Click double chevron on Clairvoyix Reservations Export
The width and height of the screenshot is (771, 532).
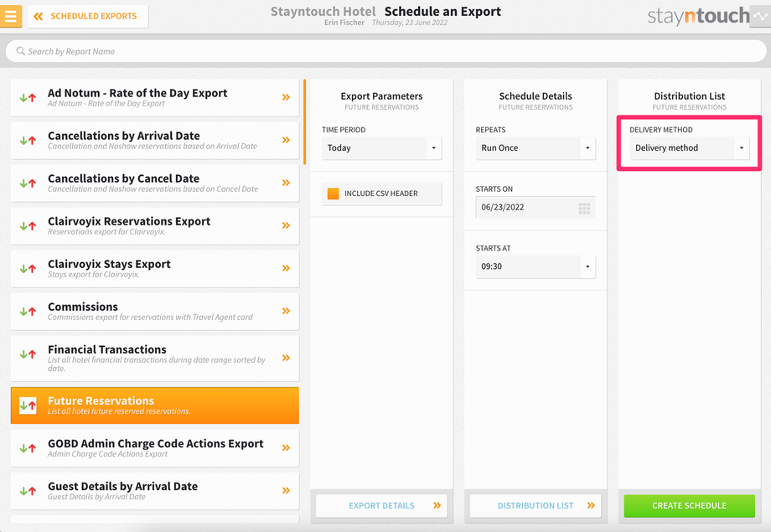pyautogui.click(x=286, y=225)
